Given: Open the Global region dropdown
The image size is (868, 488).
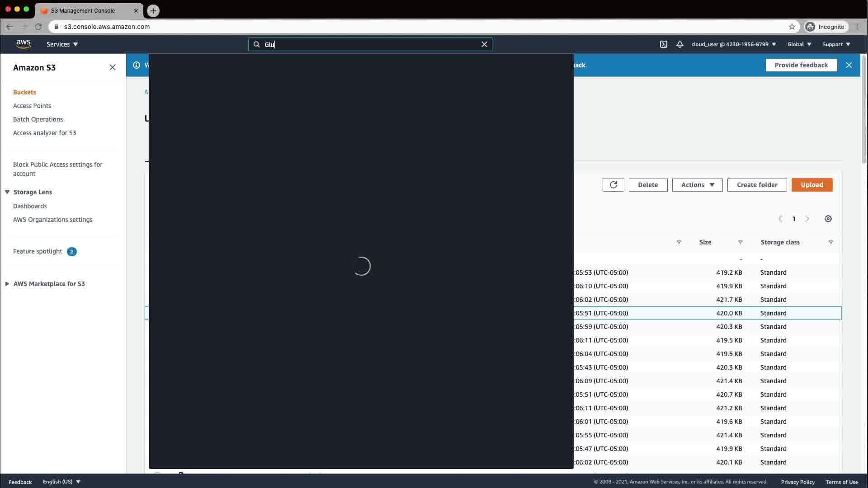Looking at the screenshot, I should point(799,44).
